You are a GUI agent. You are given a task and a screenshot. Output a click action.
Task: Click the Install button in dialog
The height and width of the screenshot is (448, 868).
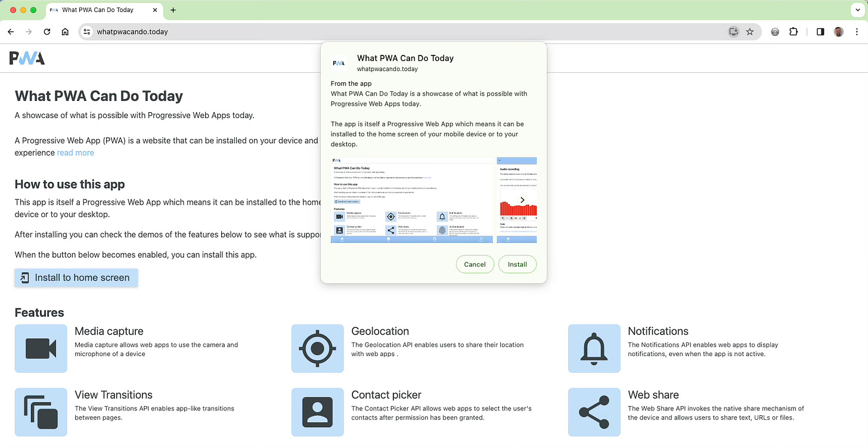(x=517, y=264)
